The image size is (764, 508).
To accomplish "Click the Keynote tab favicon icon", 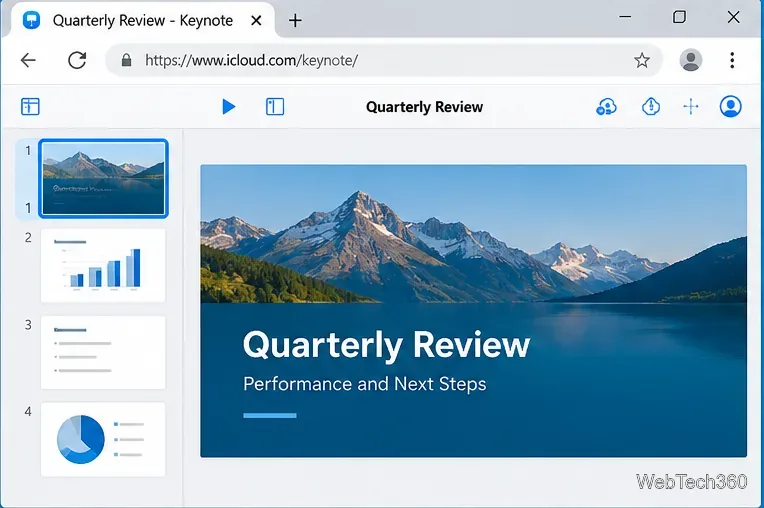I will [x=32, y=20].
